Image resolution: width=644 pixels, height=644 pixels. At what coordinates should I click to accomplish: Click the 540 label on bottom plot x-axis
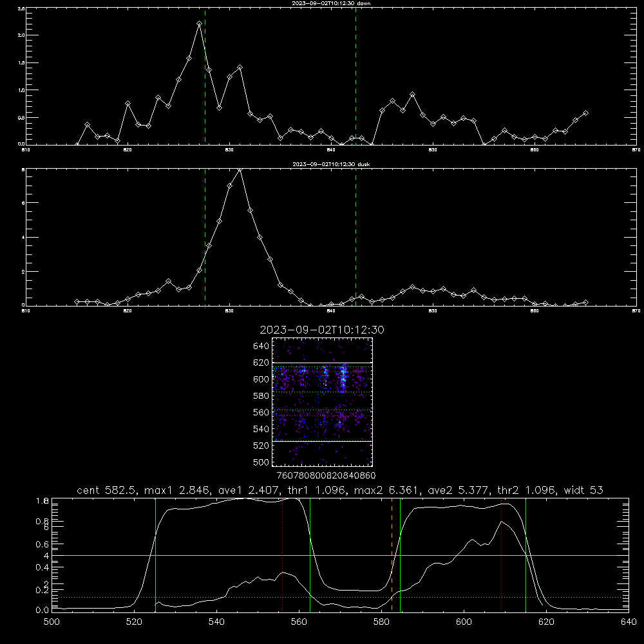216,622
